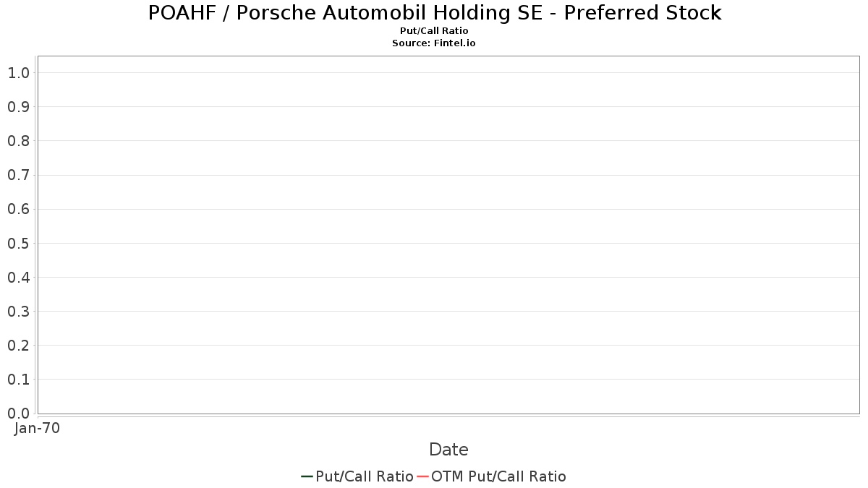Click the 0.7 y-axis label
This screenshot has height=488, width=868.
18,175
